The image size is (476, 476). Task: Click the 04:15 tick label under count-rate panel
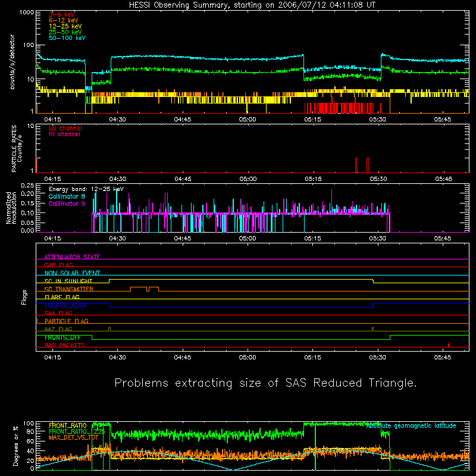pos(52,120)
